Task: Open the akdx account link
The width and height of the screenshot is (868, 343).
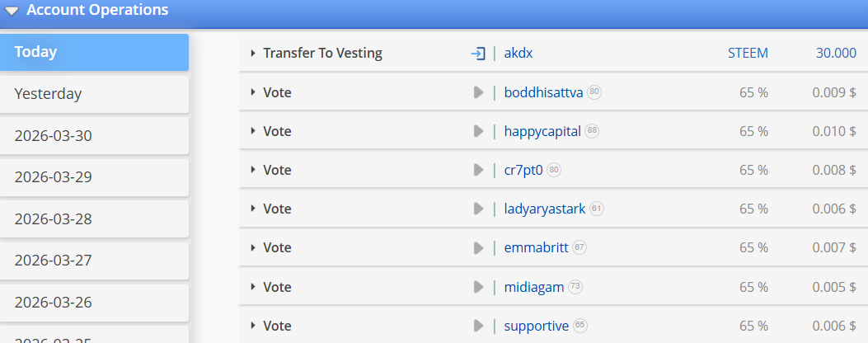Action: click(520, 53)
